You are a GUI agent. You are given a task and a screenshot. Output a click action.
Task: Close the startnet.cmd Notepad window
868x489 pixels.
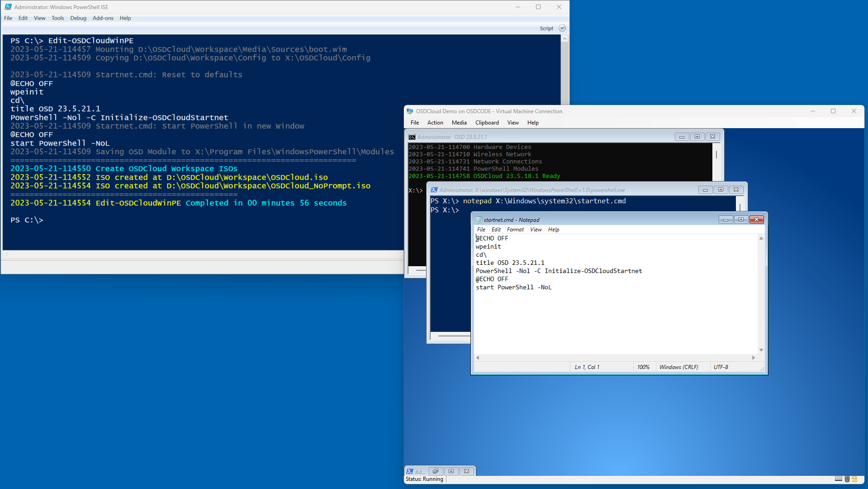click(756, 220)
